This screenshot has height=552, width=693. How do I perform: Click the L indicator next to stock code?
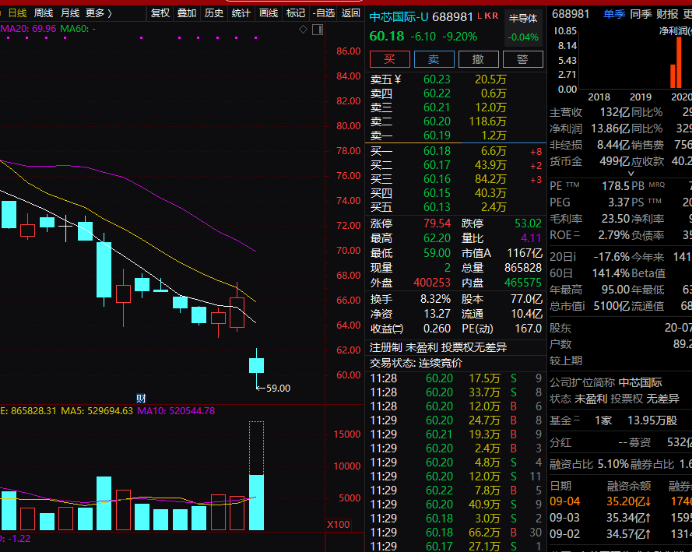(480, 16)
